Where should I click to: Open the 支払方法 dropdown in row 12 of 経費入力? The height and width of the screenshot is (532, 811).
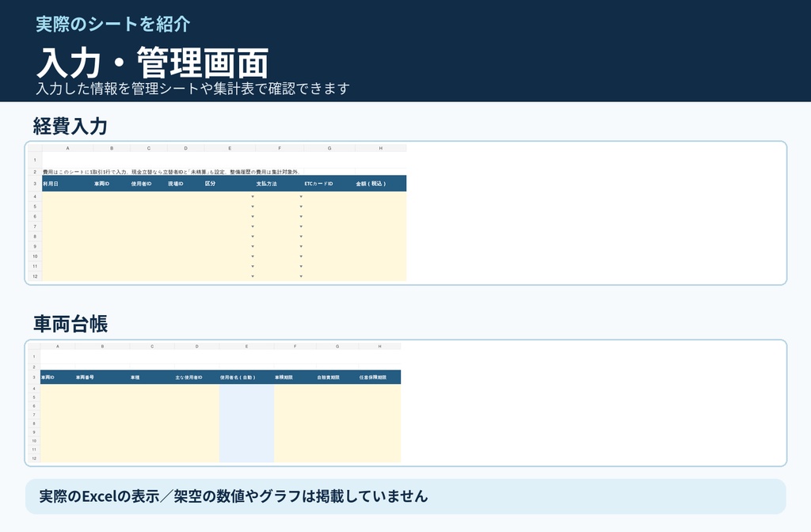click(301, 276)
